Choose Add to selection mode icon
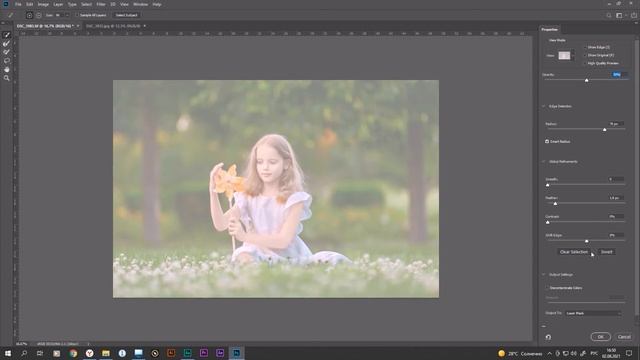The height and width of the screenshot is (360, 640). click(x=29, y=15)
